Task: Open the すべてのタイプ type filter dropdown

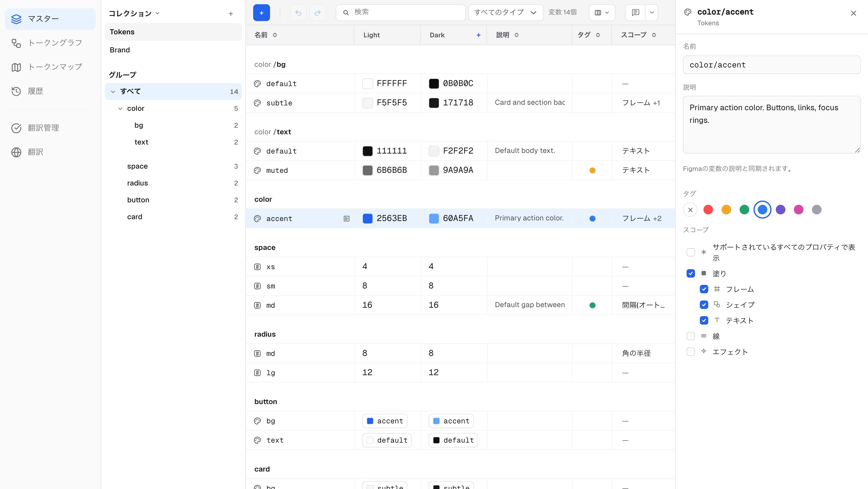Action: (x=506, y=12)
